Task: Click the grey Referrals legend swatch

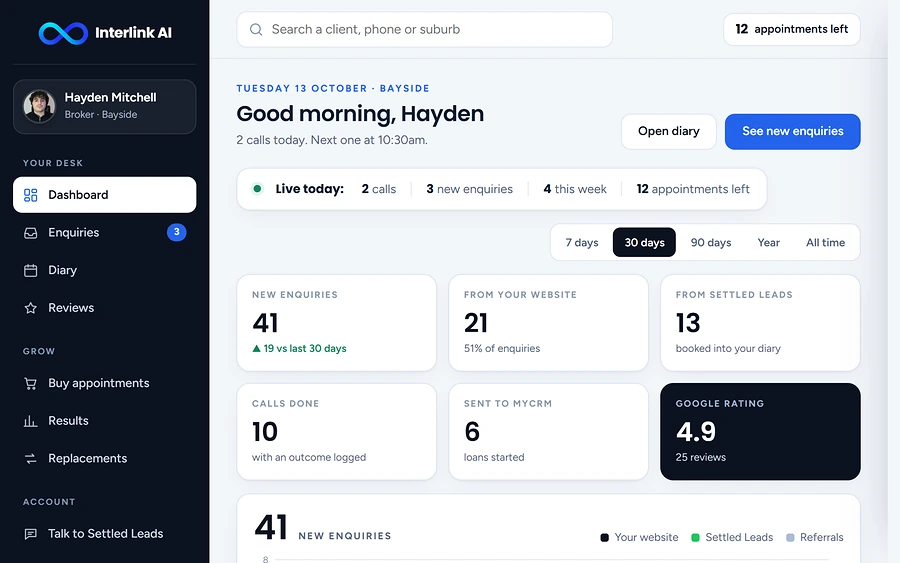Action: point(790,538)
